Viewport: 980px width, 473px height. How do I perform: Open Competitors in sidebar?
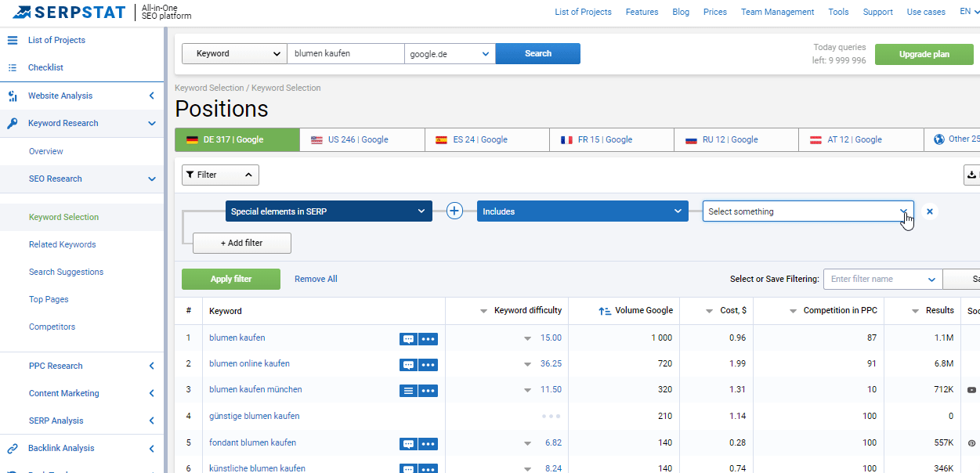click(x=52, y=327)
